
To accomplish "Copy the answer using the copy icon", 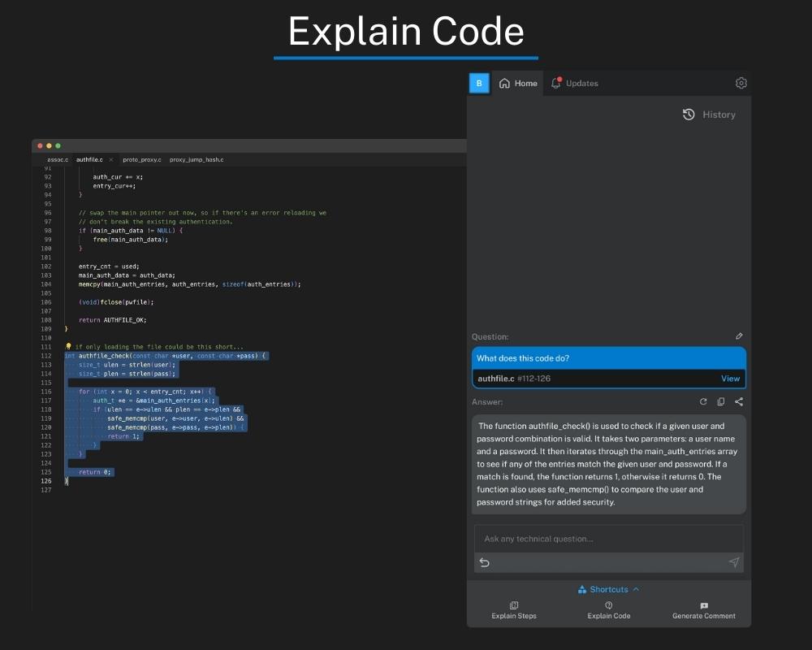I will [x=721, y=401].
